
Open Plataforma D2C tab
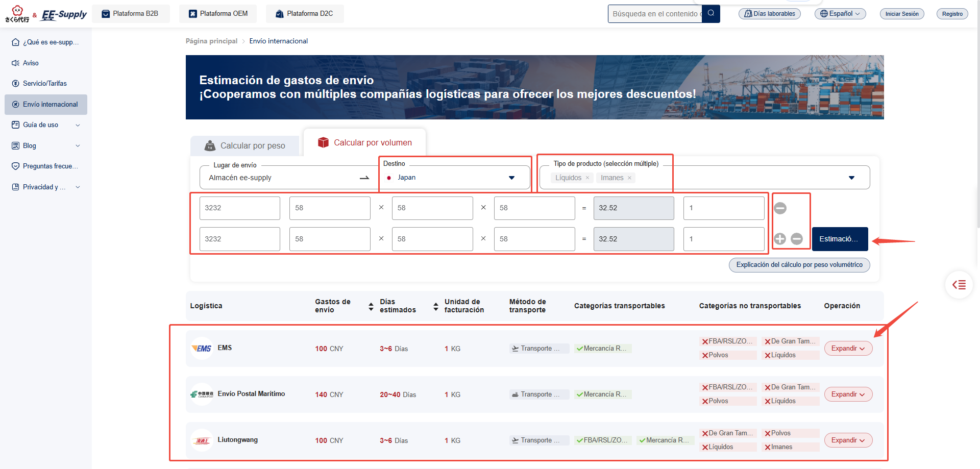[x=305, y=14]
